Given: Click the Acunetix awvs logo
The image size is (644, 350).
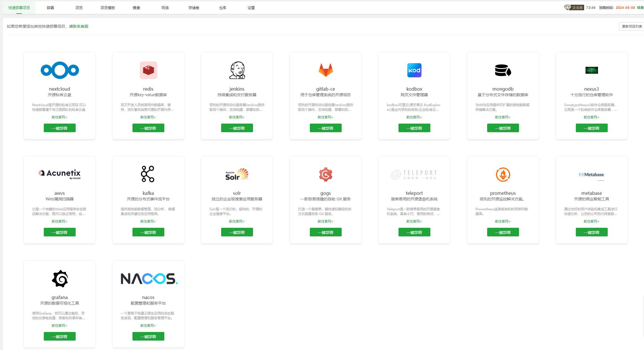Looking at the screenshot, I should click(x=60, y=174).
